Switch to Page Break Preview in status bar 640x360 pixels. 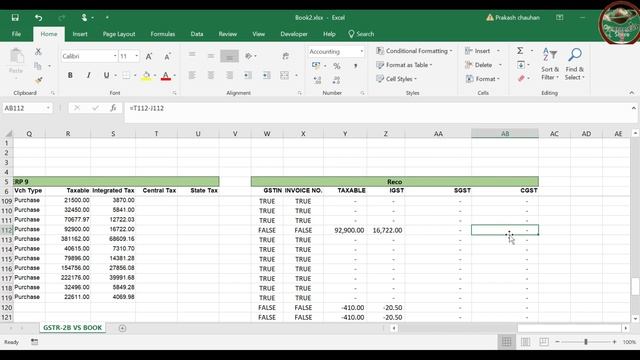click(x=544, y=342)
